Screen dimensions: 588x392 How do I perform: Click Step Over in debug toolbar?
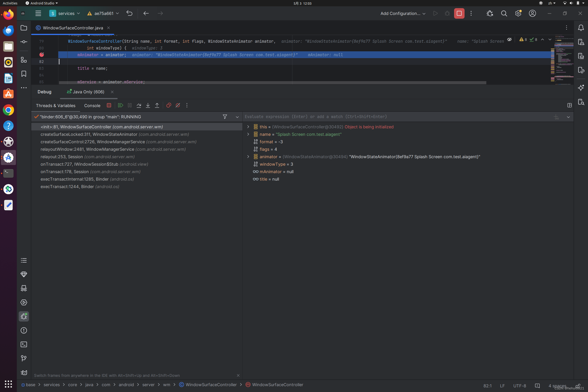tap(139, 105)
